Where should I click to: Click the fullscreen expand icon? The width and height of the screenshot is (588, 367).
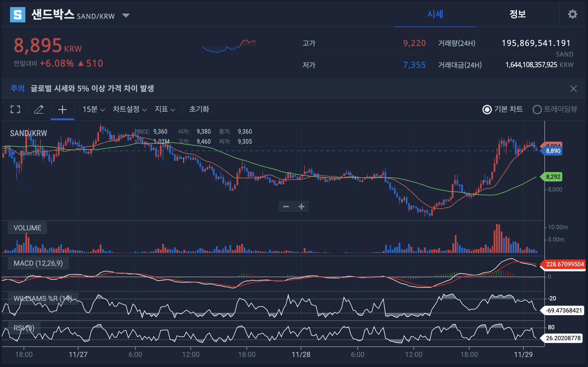point(15,109)
